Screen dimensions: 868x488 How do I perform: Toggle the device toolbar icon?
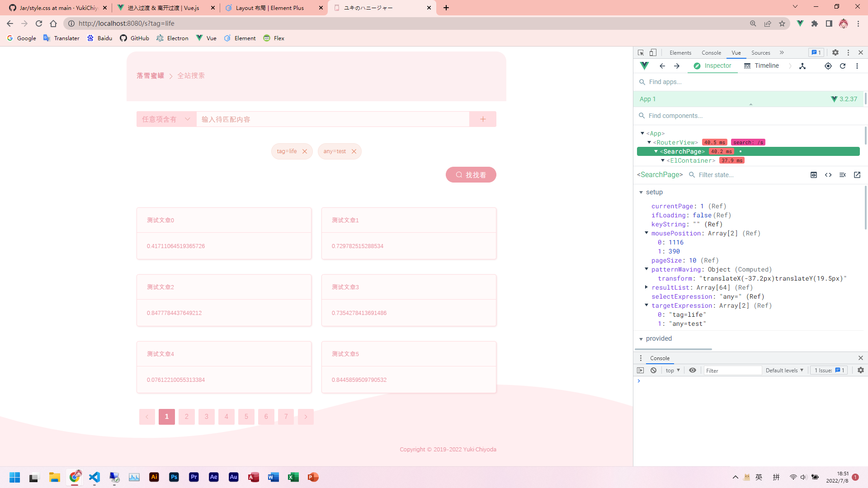653,52
